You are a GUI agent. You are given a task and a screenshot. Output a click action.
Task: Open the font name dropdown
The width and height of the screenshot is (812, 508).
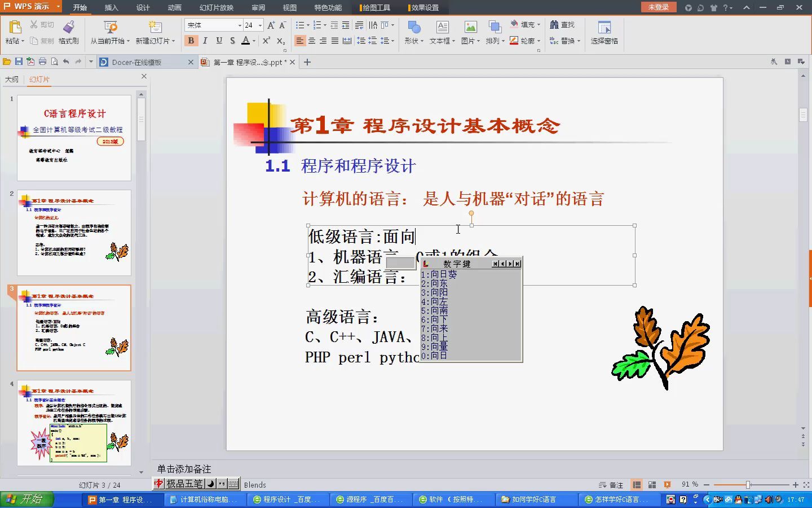pyautogui.click(x=240, y=25)
